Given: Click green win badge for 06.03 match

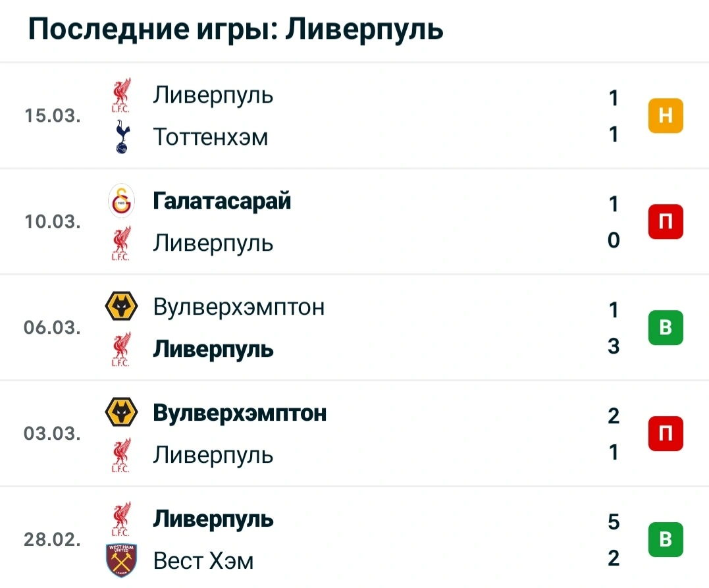Looking at the screenshot, I should [x=665, y=328].
